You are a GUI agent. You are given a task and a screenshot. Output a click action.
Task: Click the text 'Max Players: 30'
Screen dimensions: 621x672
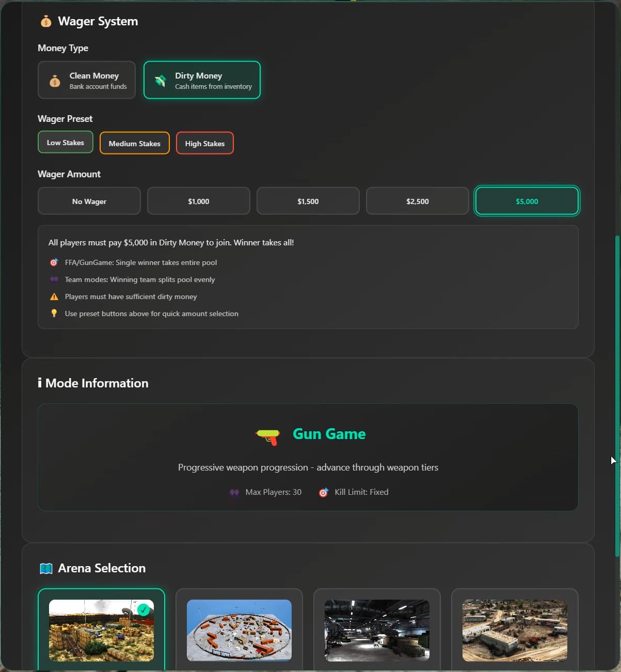click(x=274, y=492)
